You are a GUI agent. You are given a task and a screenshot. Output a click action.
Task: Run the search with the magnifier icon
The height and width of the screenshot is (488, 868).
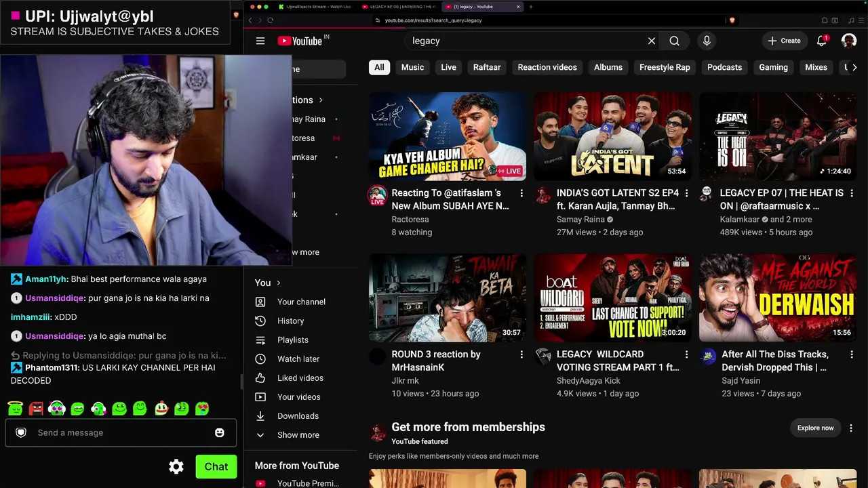[x=674, y=41]
